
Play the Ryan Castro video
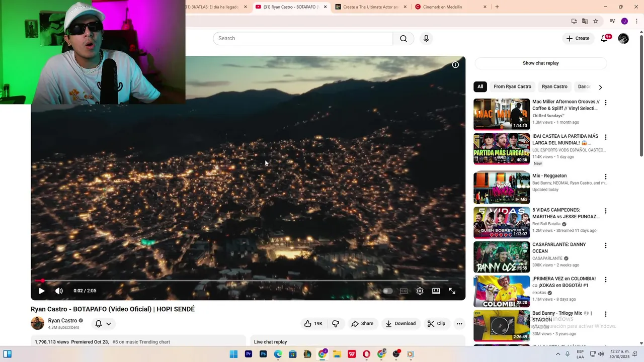(x=42, y=291)
